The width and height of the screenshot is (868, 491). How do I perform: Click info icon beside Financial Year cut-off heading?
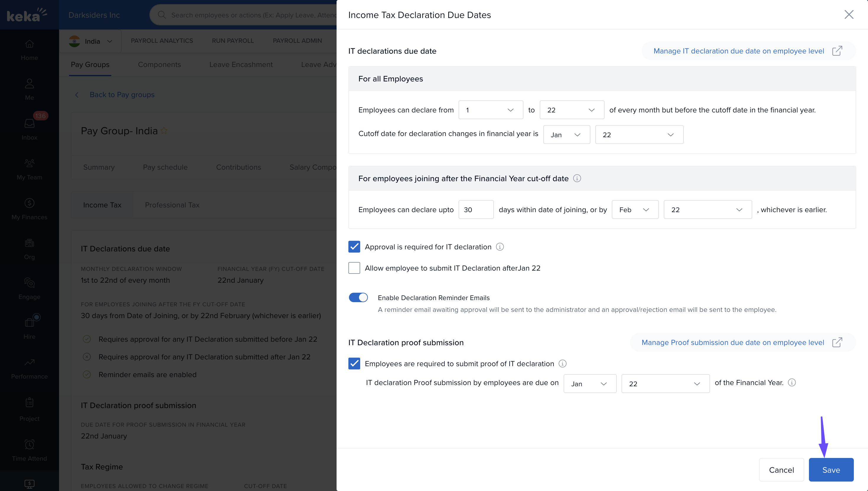(x=577, y=179)
